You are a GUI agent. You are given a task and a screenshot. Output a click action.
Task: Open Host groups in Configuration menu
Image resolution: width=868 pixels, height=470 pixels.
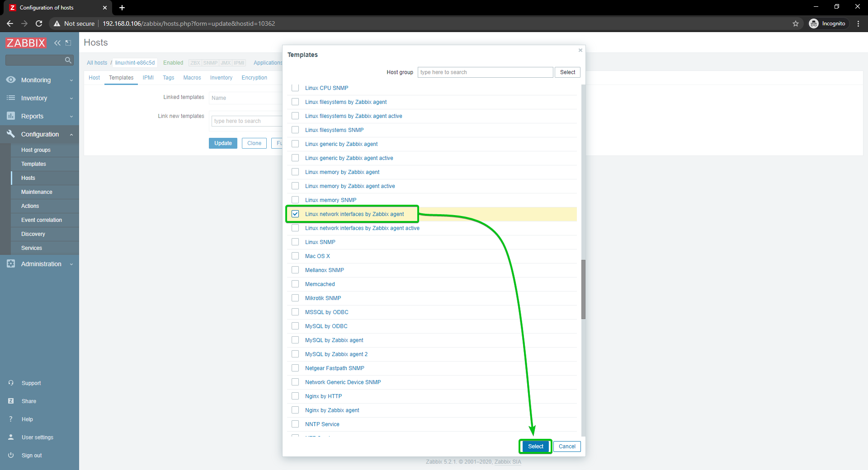(x=36, y=150)
